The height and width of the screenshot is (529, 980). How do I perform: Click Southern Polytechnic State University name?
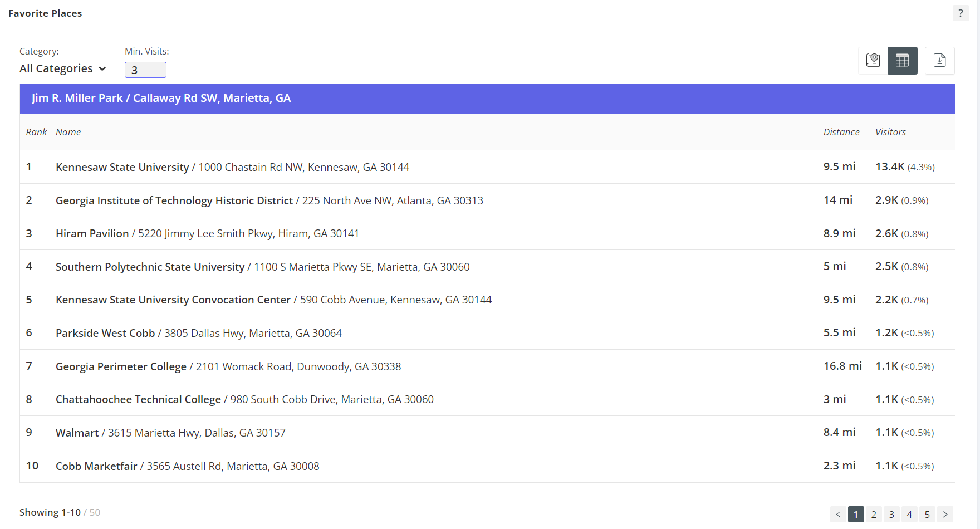pos(150,267)
